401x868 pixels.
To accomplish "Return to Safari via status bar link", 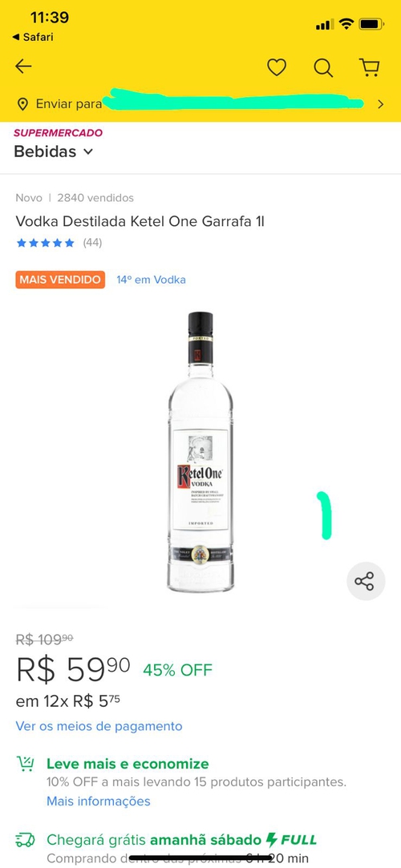I will click(x=33, y=37).
